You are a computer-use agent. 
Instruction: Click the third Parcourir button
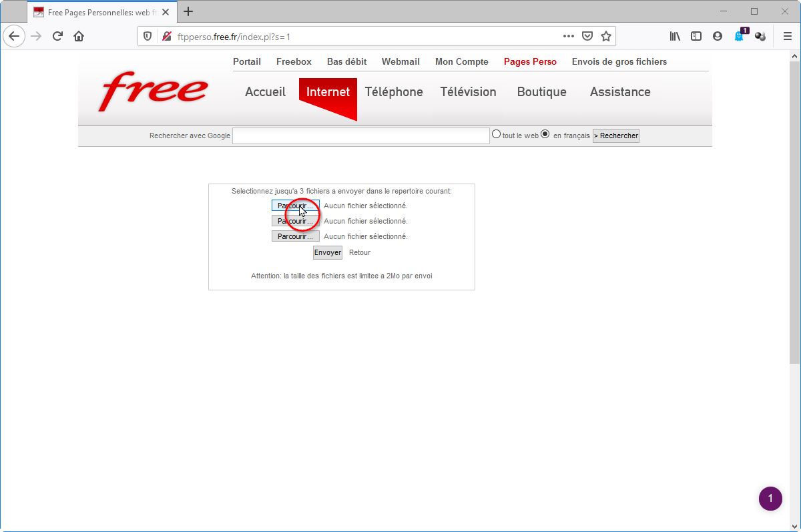pos(295,236)
